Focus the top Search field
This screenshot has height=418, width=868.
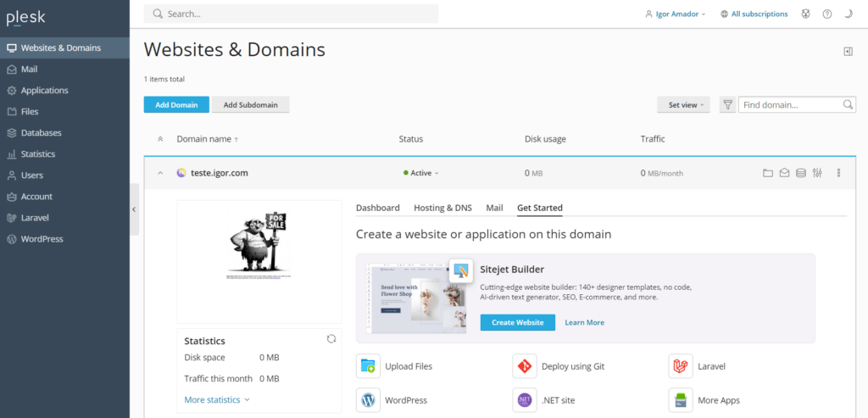(x=292, y=14)
